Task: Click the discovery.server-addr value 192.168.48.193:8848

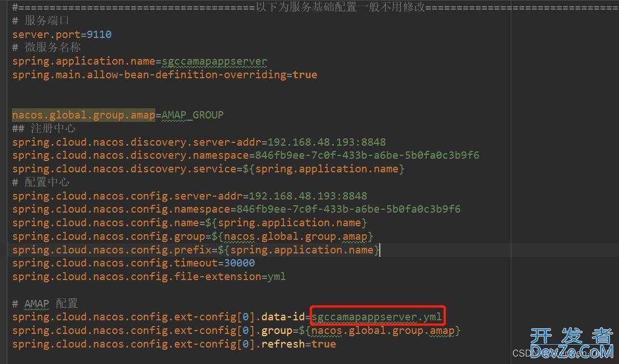Action: (327, 142)
